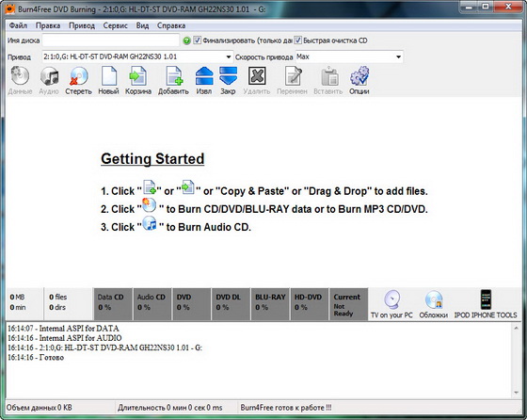Toggle the Финализировать checkbox

198,40
